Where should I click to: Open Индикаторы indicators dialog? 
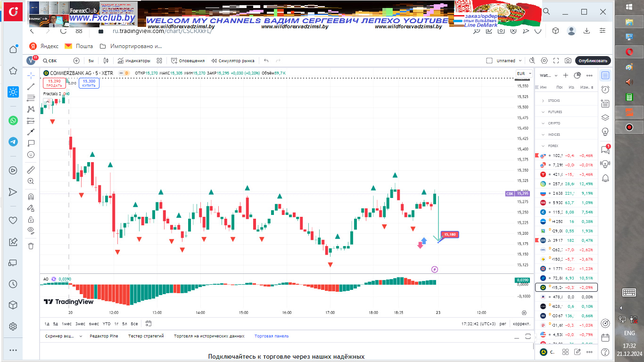pyautogui.click(x=134, y=60)
